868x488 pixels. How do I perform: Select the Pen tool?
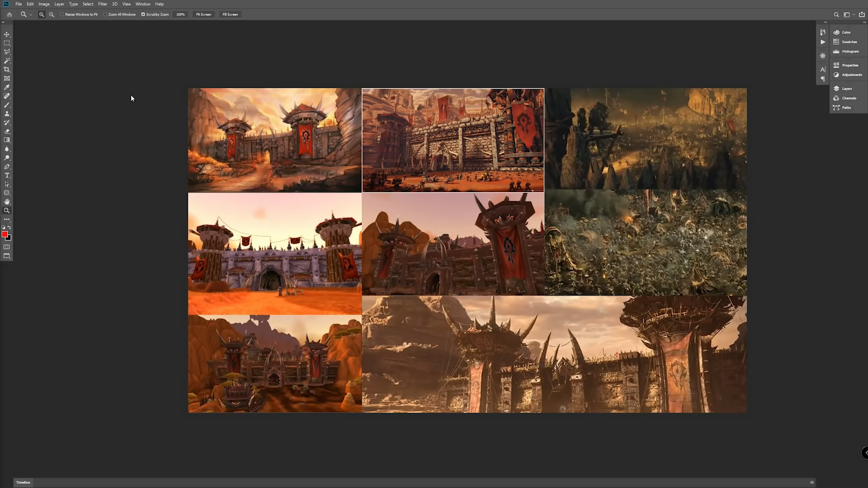click(x=7, y=167)
